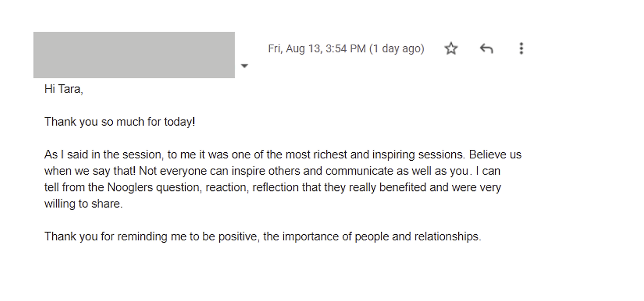Click "when we say that!" text
Screen dimensions: 644x301
tap(90, 171)
